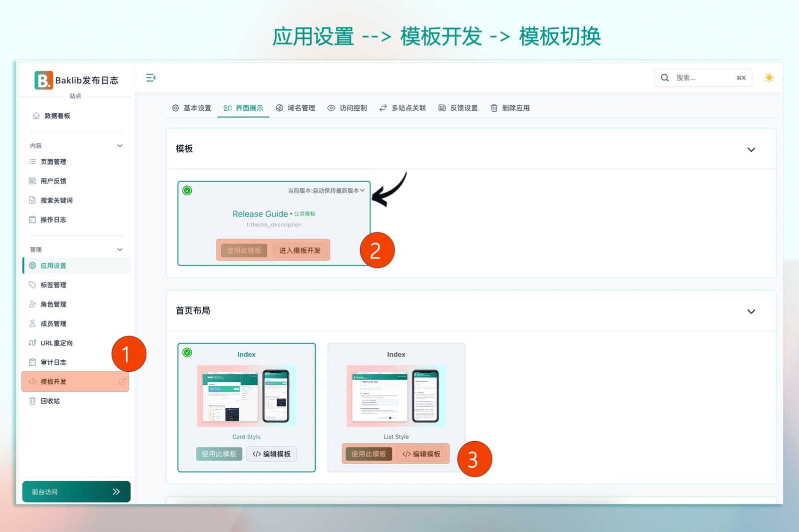
Task: Open 成员管理 member management
Action: [53, 324]
